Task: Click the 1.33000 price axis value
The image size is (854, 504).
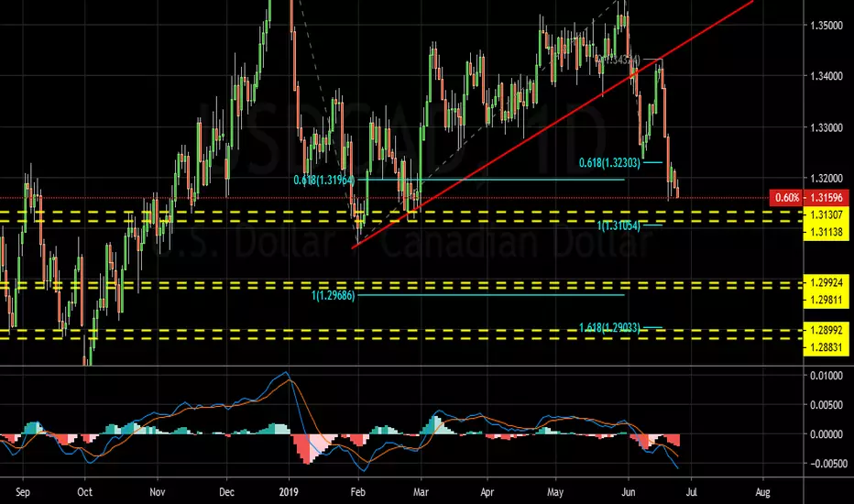Action: pos(827,127)
